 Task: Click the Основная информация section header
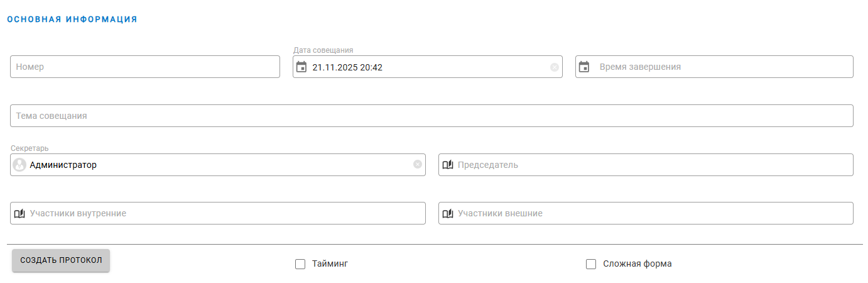click(72, 19)
